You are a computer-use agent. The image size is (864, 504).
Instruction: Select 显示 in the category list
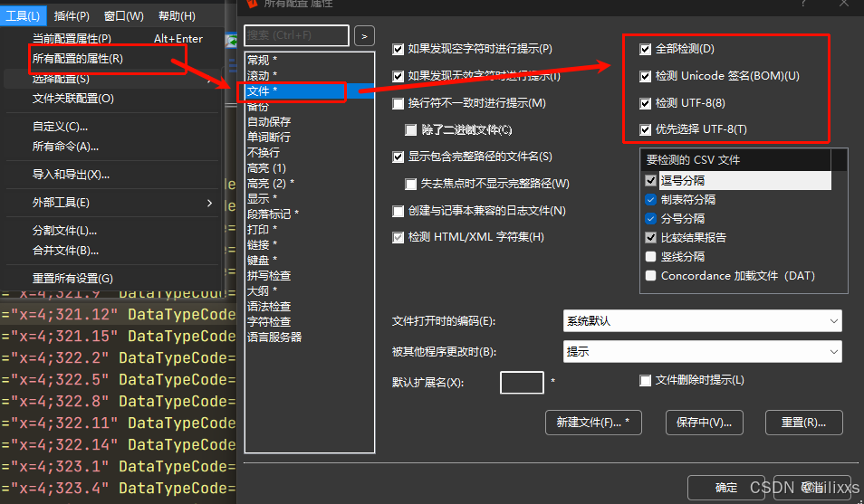pos(310,198)
